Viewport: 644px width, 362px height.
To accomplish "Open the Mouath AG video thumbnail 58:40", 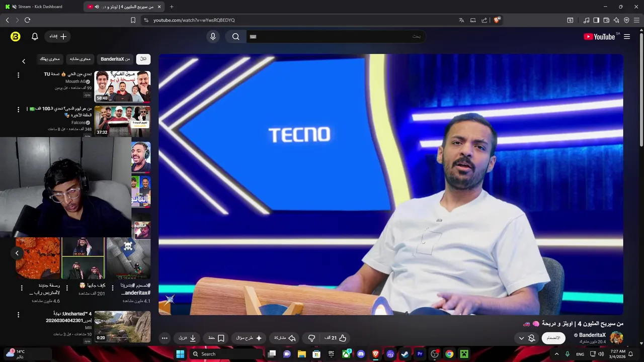I will 122,86.
